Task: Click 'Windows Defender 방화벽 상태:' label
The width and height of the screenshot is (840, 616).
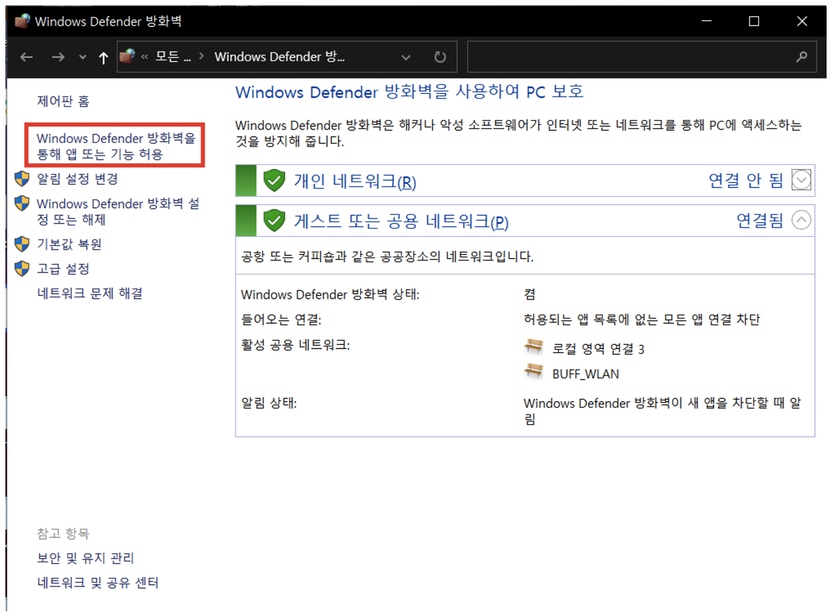Action: tap(330, 295)
